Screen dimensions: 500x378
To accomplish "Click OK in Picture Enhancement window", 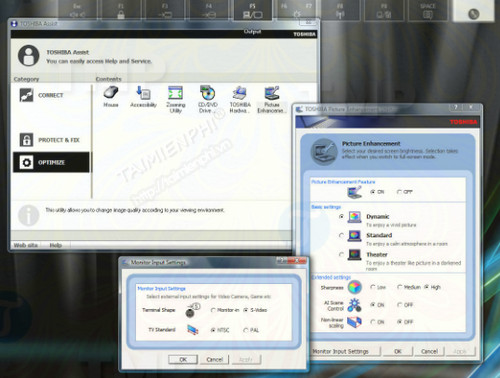I will point(398,351).
